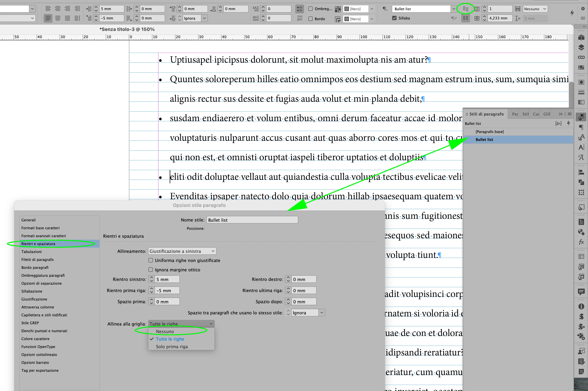Screen dimensions: 588x391
Task: Click the Layers panel icon in dock
Action: (x=581, y=47)
